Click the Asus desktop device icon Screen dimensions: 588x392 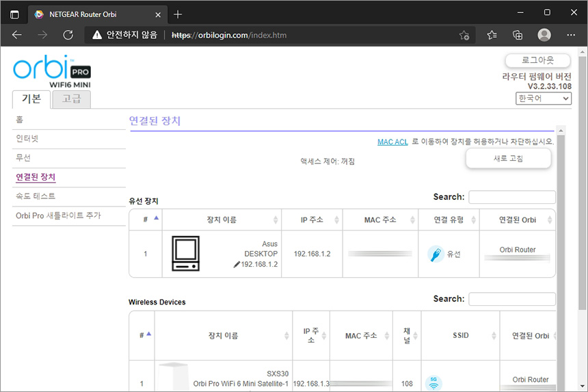185,254
